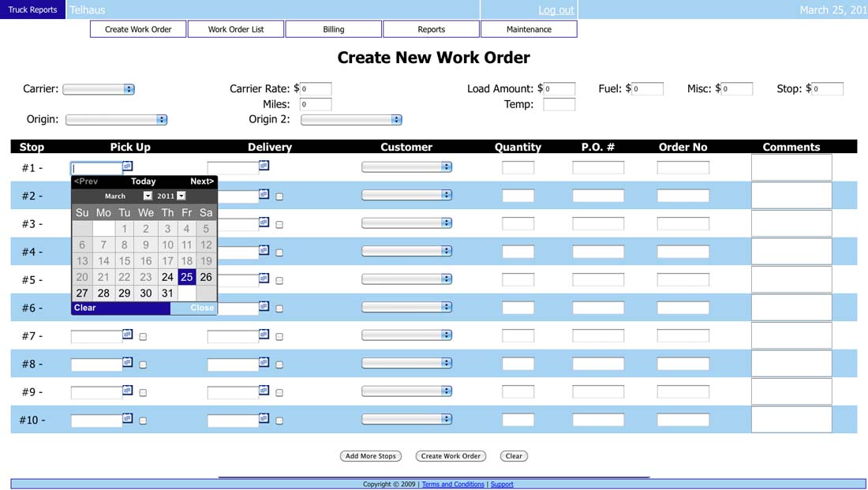Tick the stop #2 Delivery checkbox
The image size is (868, 490).
point(279,196)
